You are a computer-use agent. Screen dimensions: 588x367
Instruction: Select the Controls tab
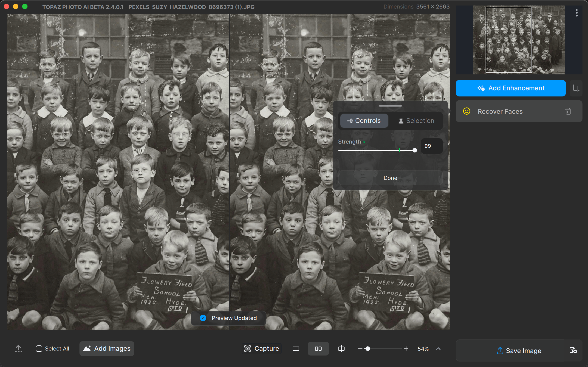click(364, 121)
